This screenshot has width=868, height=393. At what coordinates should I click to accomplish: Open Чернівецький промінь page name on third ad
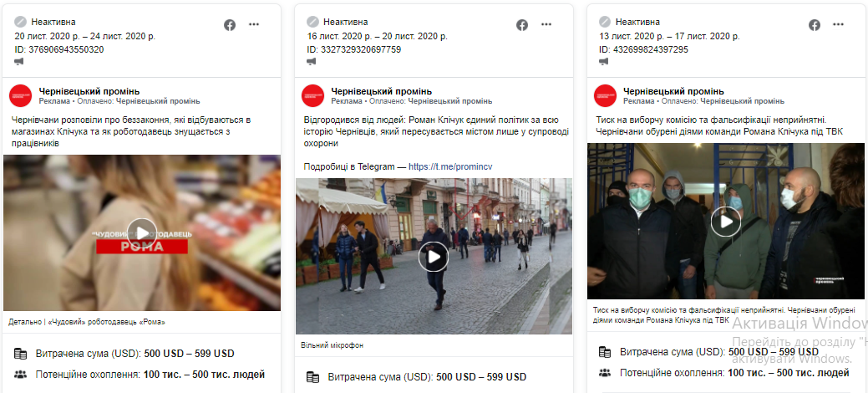coord(673,91)
